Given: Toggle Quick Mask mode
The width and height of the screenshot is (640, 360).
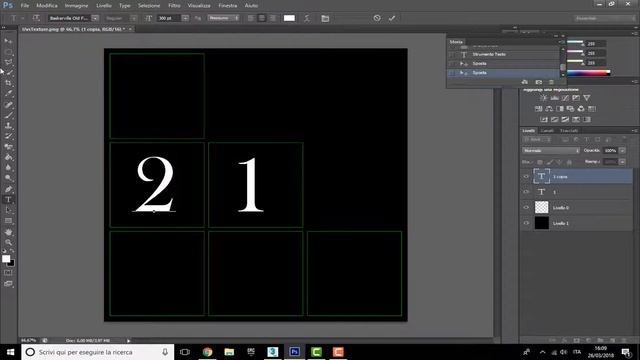Looking at the screenshot, I should click(x=8, y=273).
